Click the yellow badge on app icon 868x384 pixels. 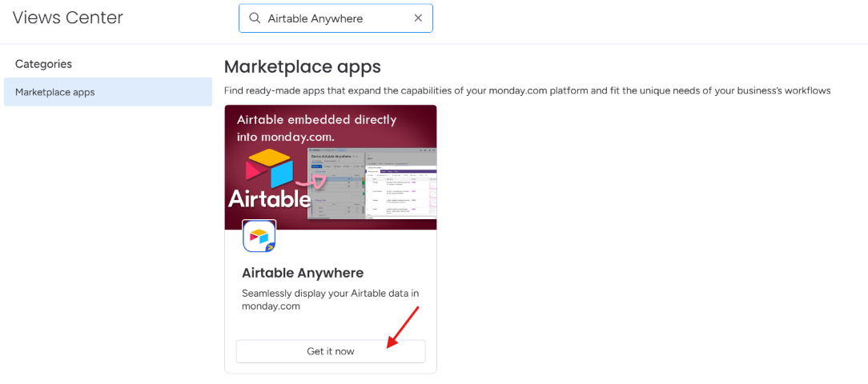[271, 247]
